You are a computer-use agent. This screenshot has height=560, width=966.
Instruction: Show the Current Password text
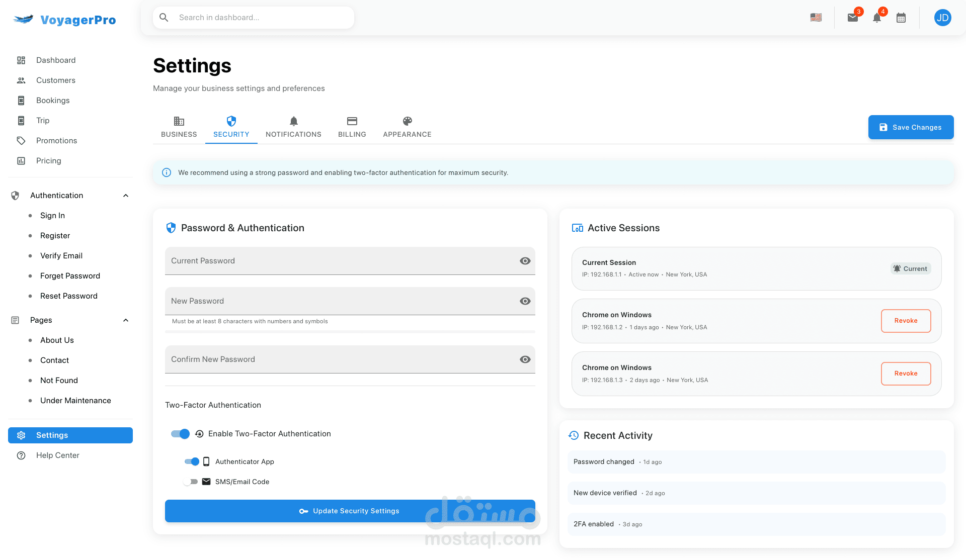[525, 261]
